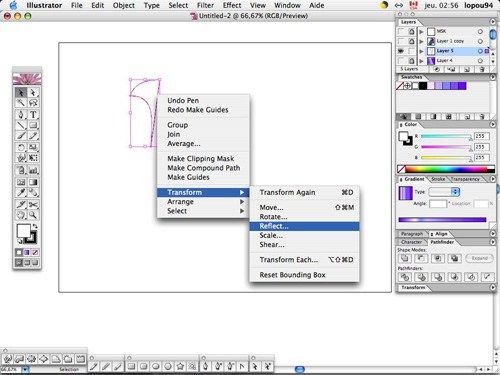The image size is (500, 375).
Task: Select the Type tool
Action: pyautogui.click(x=33, y=115)
